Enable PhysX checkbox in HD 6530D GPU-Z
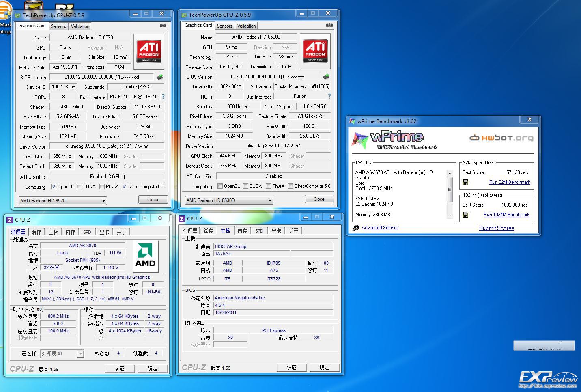This screenshot has width=581, height=392. (x=268, y=186)
